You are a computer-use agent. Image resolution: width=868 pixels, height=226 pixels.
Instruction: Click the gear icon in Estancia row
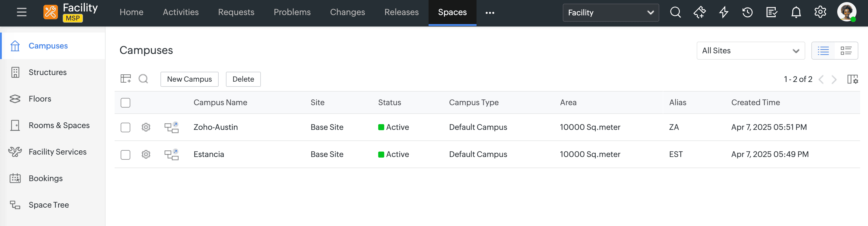coord(146,154)
